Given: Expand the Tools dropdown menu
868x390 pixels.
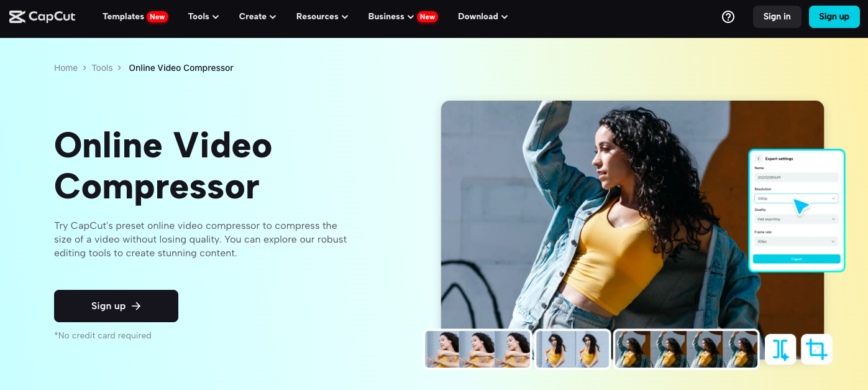Looking at the screenshot, I should [203, 17].
